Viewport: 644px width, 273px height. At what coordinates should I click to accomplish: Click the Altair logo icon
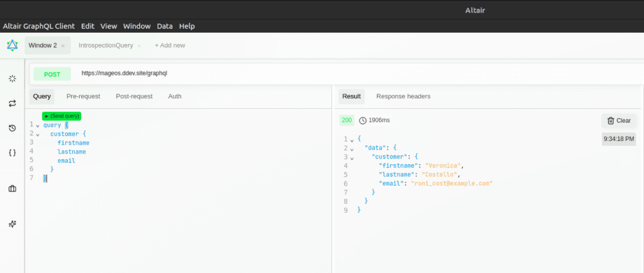(x=13, y=45)
